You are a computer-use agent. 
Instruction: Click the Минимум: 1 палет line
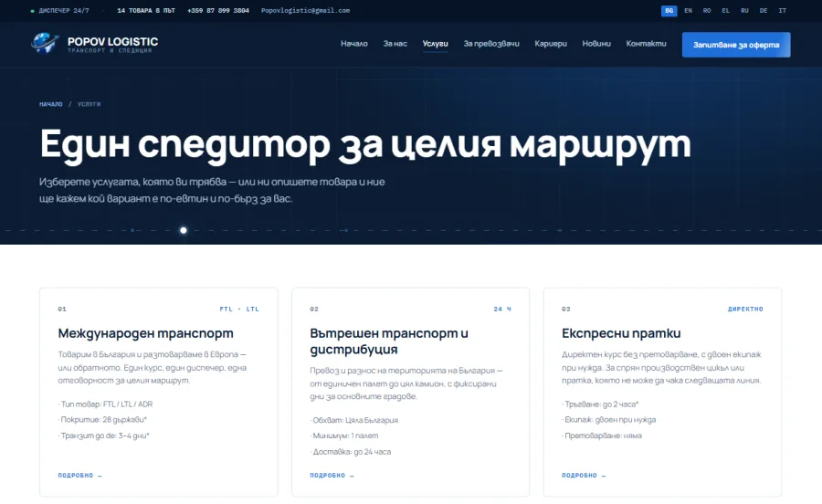(344, 436)
